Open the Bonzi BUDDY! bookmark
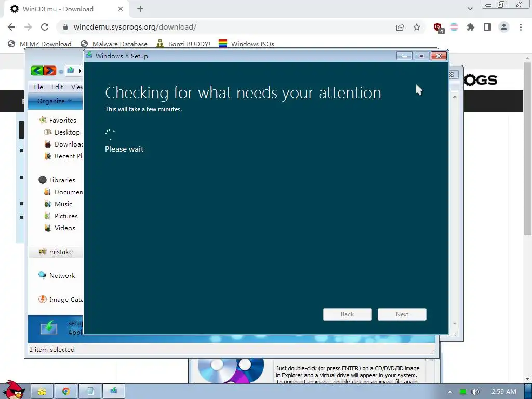The height and width of the screenshot is (399, 532). tap(183, 44)
